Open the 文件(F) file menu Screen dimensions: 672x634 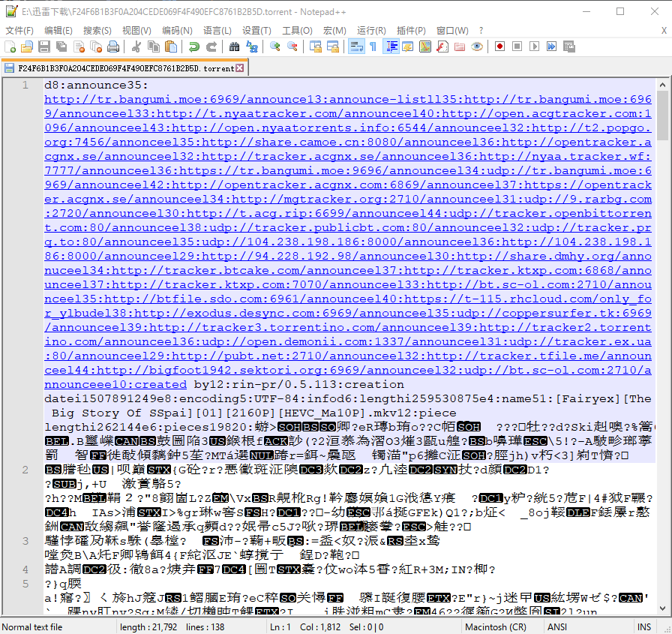tap(19, 31)
